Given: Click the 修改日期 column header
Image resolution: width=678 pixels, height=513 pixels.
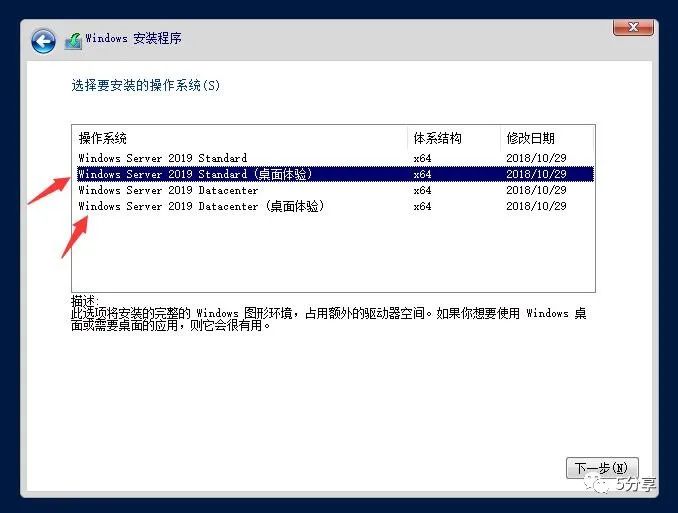Looking at the screenshot, I should [x=547, y=138].
